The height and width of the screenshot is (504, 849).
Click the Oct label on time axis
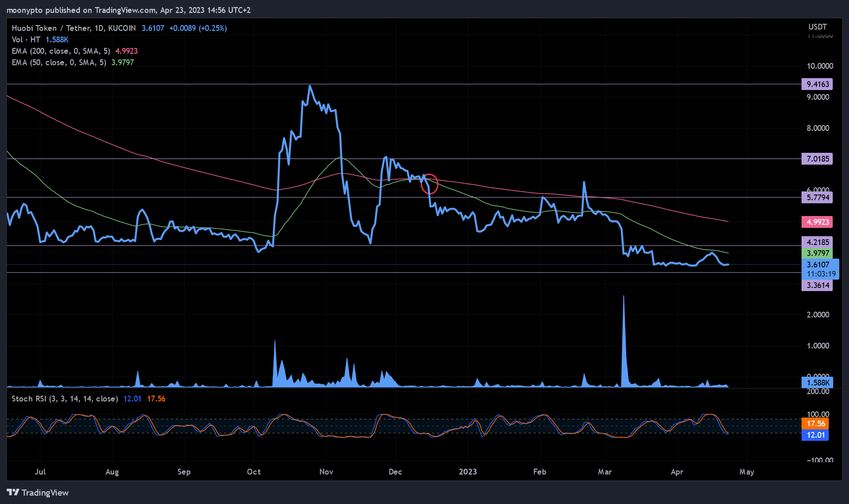tap(254, 472)
